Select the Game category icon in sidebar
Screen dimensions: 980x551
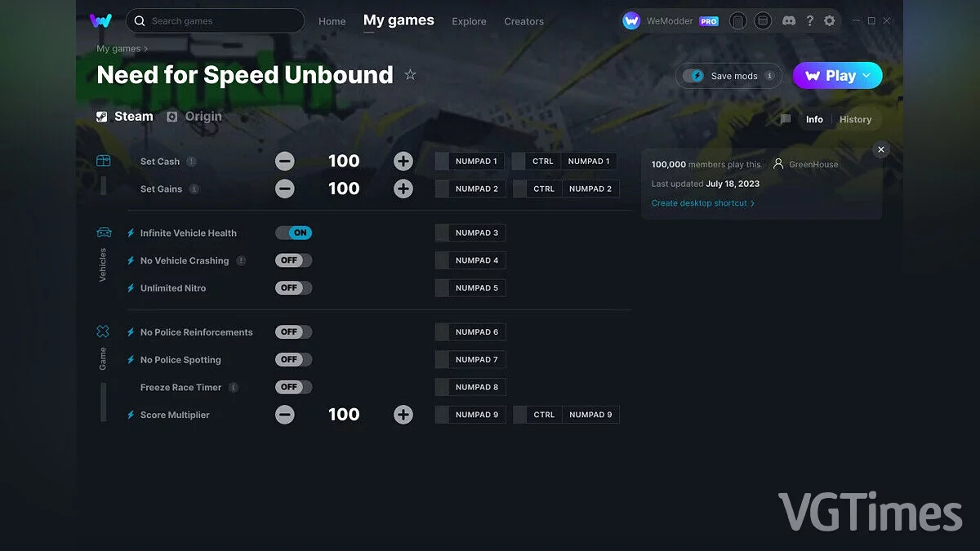point(103,331)
